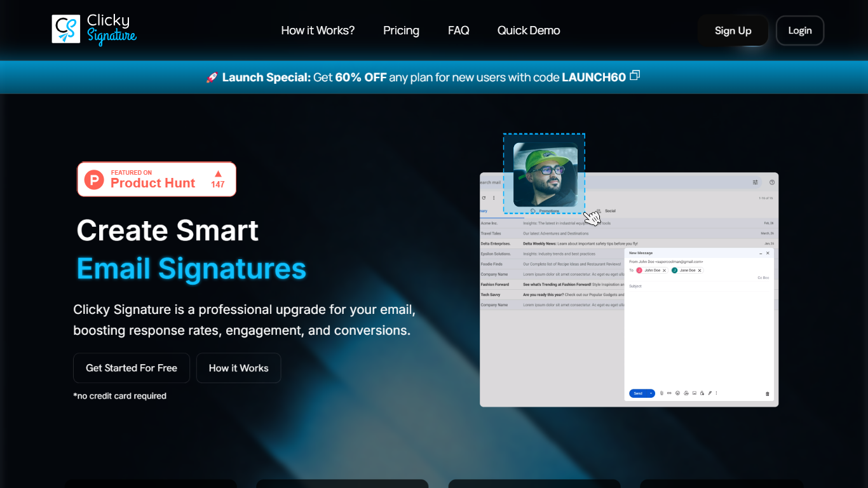Open the Acme Inc. email row in demo
This screenshot has width=868, height=488.
pyautogui.click(x=629, y=223)
